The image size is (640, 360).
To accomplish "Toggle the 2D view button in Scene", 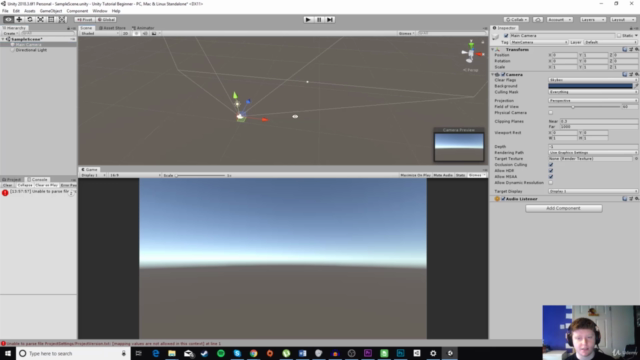I will [x=126, y=33].
